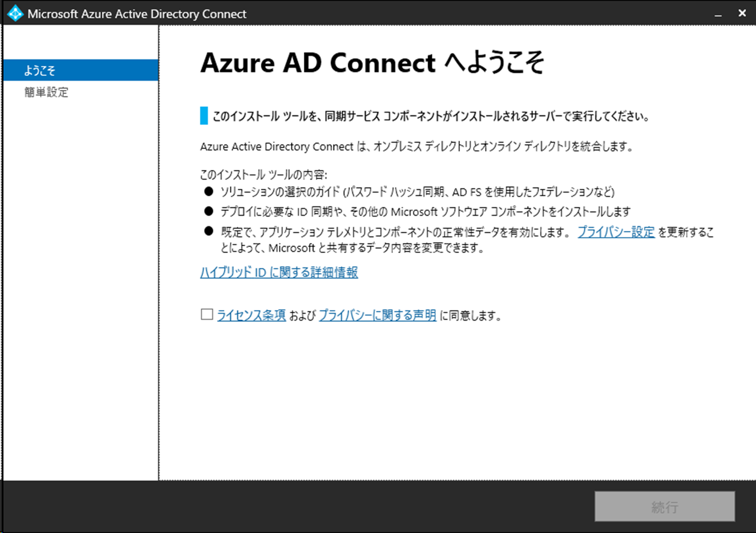Click the blue notice bar beside the install warning
The width and height of the screenshot is (756, 533).
pos(203,116)
